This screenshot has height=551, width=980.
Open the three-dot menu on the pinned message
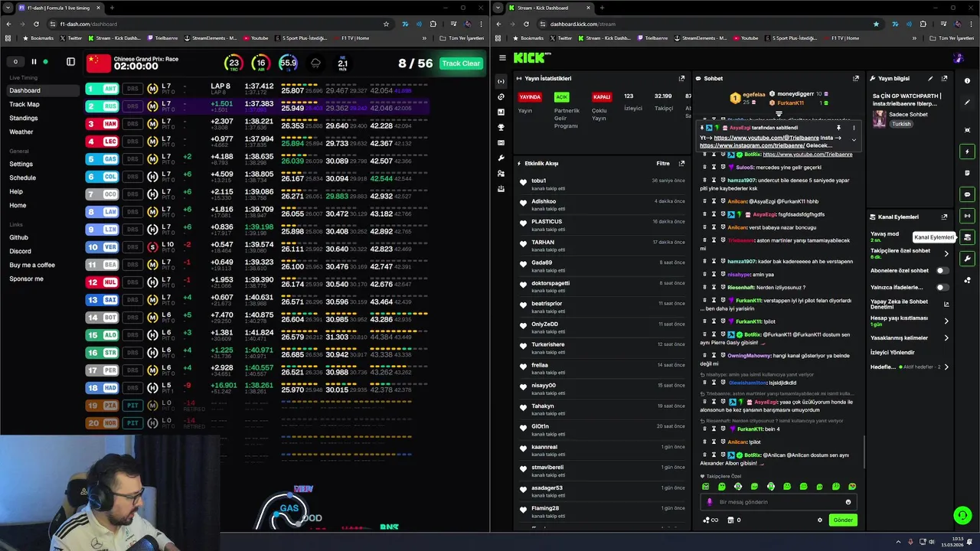(x=854, y=128)
